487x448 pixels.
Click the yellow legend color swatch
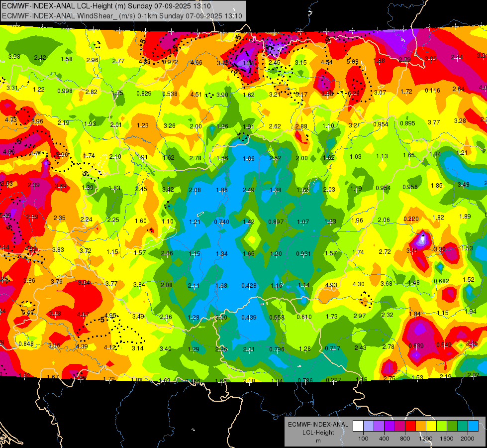(431, 426)
